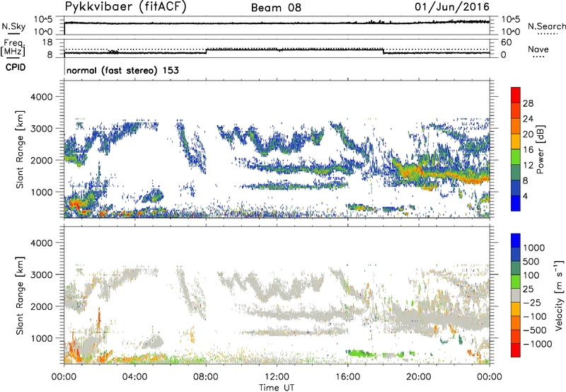Click the '04:00' time tick label

click(x=135, y=377)
